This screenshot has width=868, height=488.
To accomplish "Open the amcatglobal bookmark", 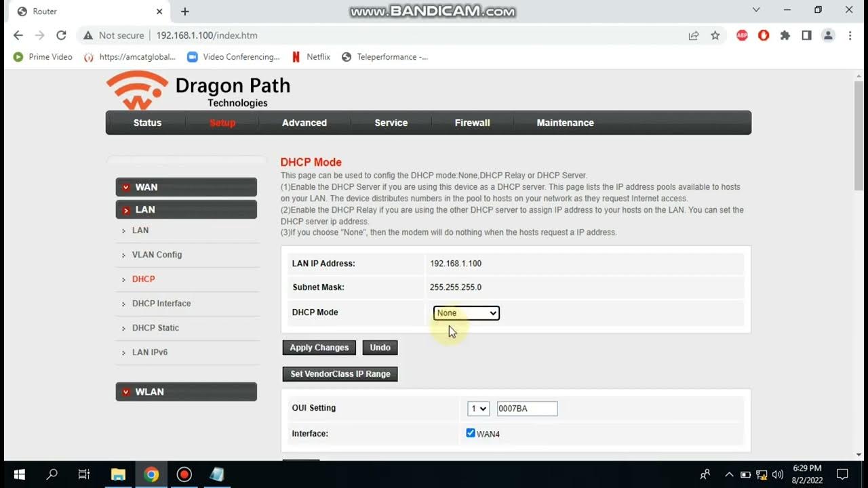I will click(x=130, y=57).
